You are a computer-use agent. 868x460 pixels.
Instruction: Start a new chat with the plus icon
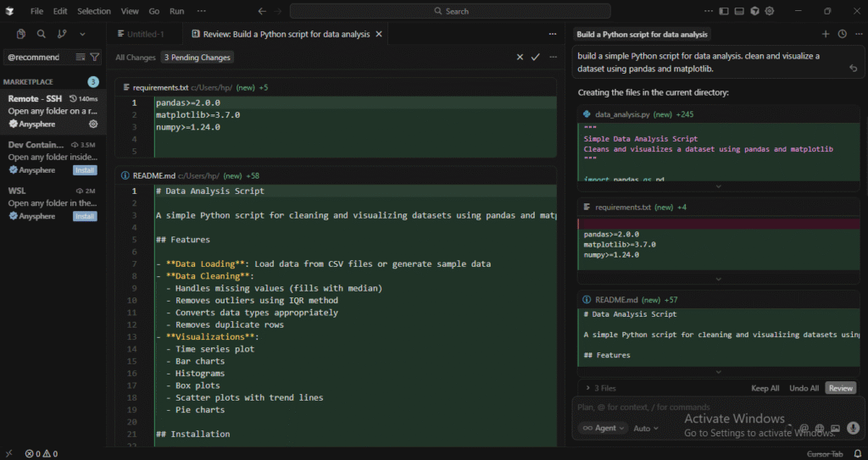[826, 34]
